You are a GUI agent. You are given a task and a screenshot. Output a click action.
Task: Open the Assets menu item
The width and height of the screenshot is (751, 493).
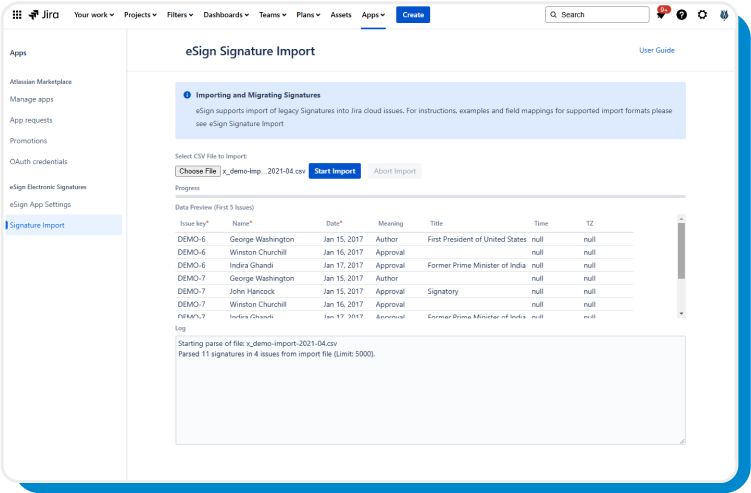pos(341,15)
